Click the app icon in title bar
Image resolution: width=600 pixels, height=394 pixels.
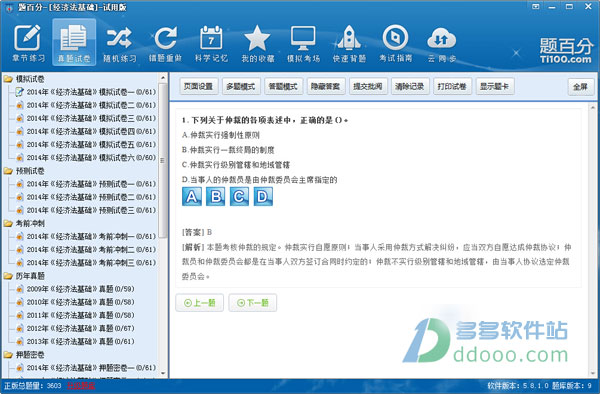click(10, 8)
